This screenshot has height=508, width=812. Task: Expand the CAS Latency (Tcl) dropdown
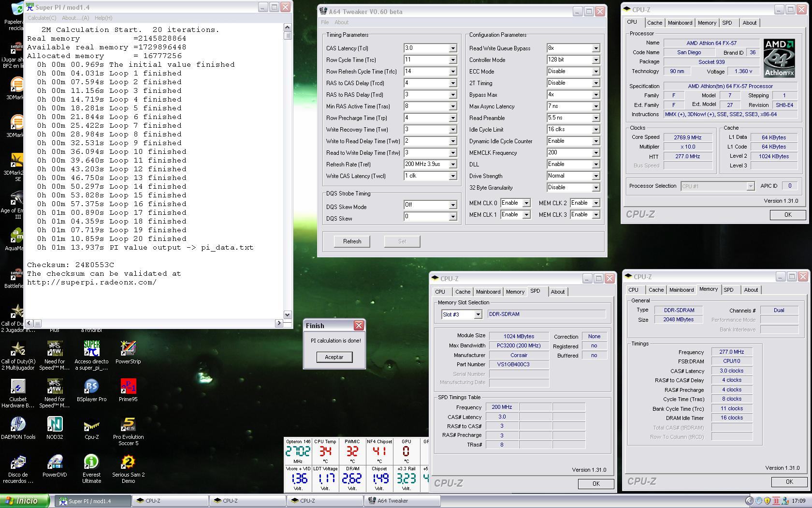[x=453, y=48]
